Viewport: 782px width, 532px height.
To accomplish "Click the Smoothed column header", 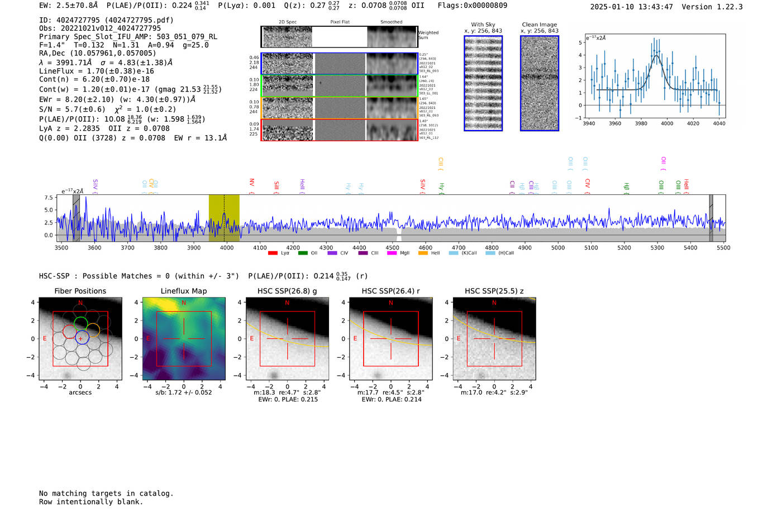I will [391, 22].
